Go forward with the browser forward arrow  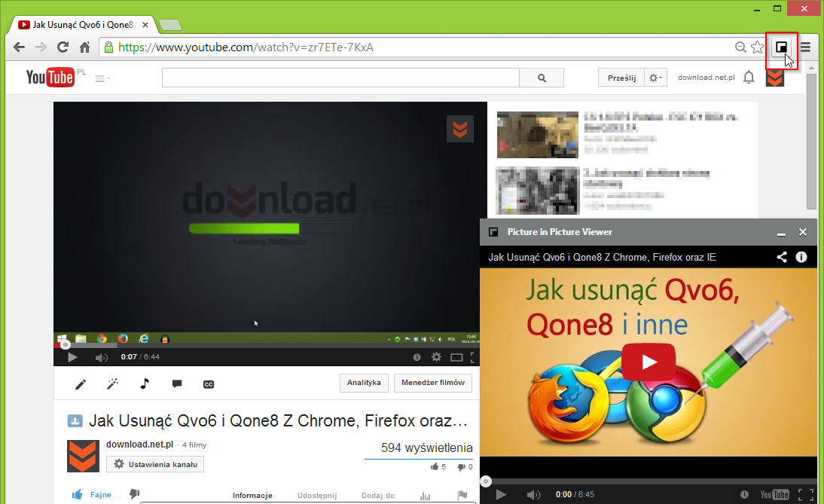[41, 47]
